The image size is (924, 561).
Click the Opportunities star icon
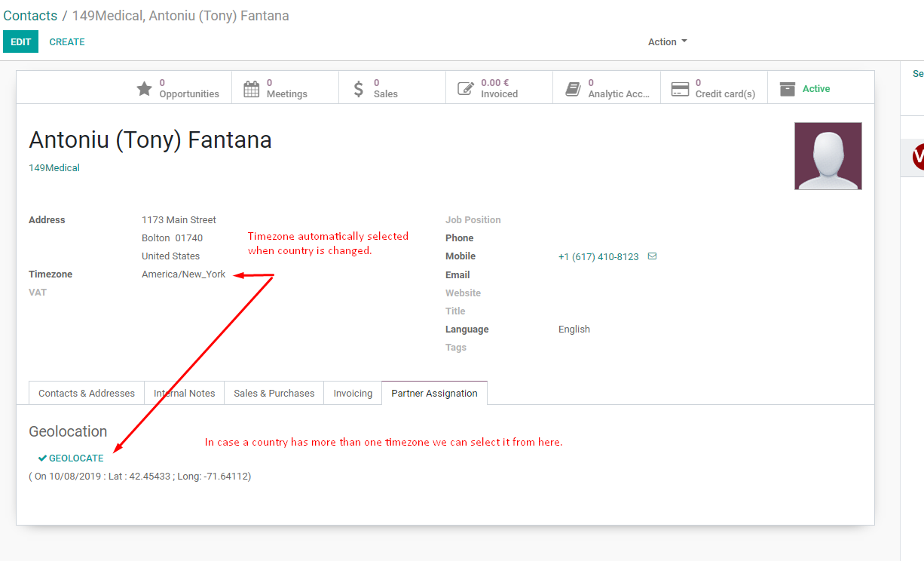tap(144, 89)
